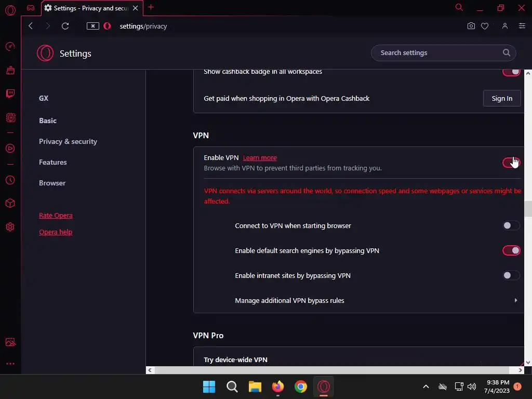Go back with the back arrow
532x399 pixels.
(31, 26)
